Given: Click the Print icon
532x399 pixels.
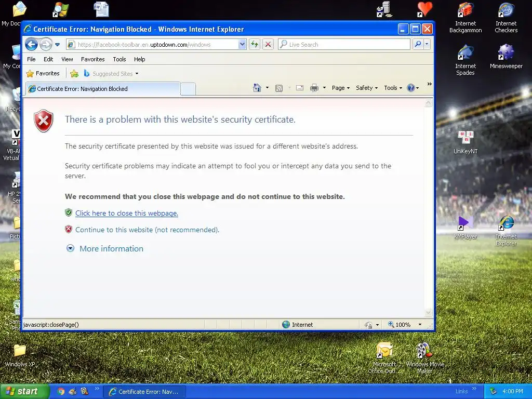Looking at the screenshot, I should (314, 88).
